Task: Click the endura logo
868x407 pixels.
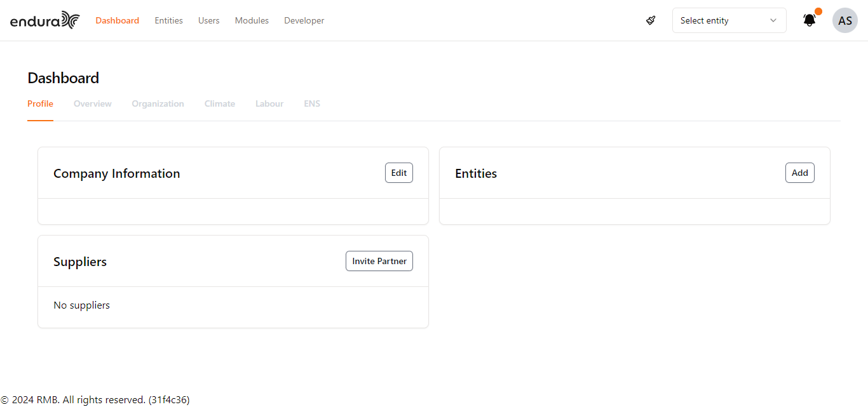Action: pyautogui.click(x=45, y=20)
